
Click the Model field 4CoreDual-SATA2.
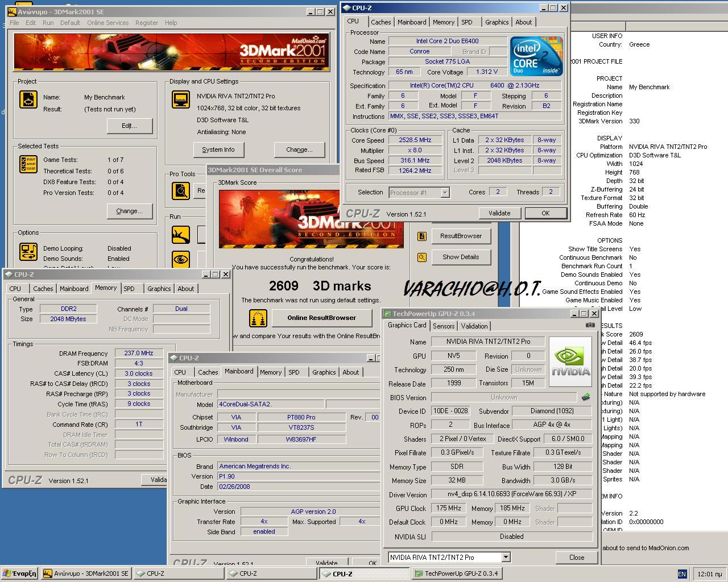pos(271,404)
